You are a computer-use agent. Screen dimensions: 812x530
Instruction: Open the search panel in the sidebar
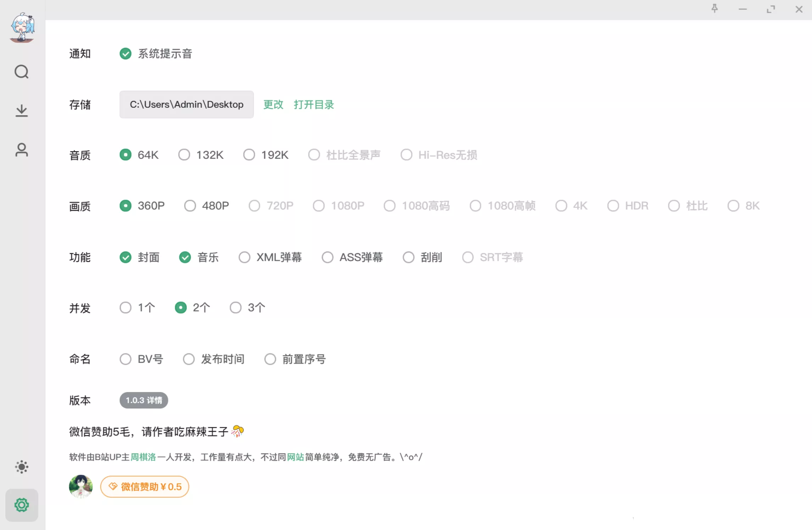(x=22, y=72)
